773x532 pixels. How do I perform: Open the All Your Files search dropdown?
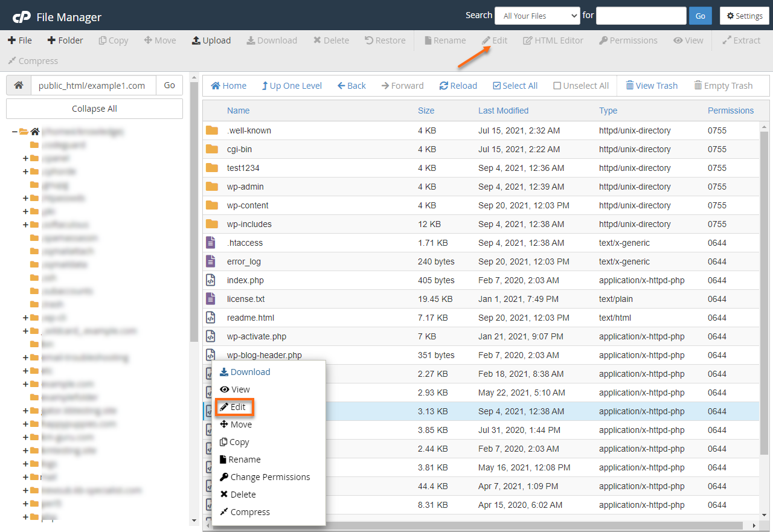[x=536, y=15]
